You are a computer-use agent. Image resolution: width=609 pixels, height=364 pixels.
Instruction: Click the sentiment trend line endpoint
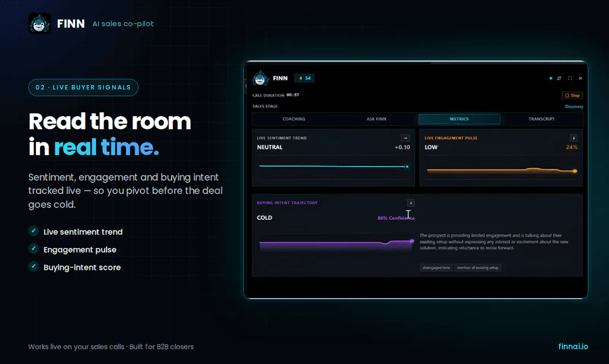407,167
